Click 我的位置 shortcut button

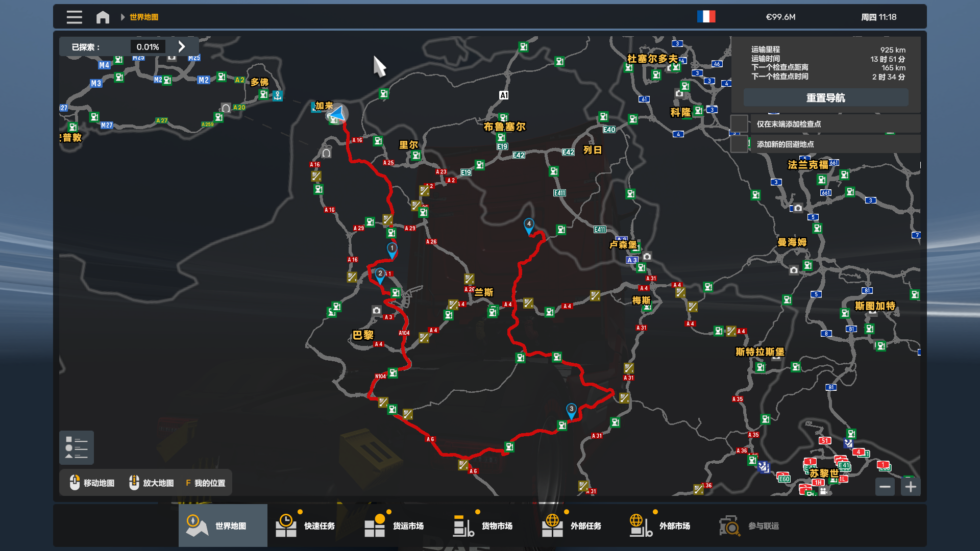205,483
